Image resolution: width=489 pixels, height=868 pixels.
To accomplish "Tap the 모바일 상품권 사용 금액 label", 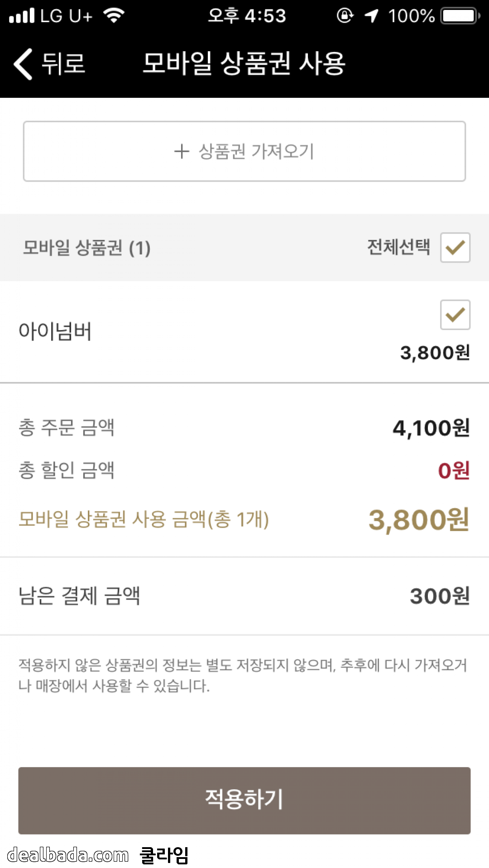I will click(144, 519).
